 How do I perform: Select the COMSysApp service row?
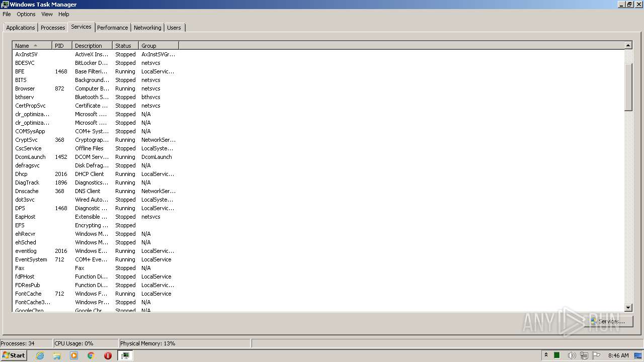pyautogui.click(x=96, y=131)
